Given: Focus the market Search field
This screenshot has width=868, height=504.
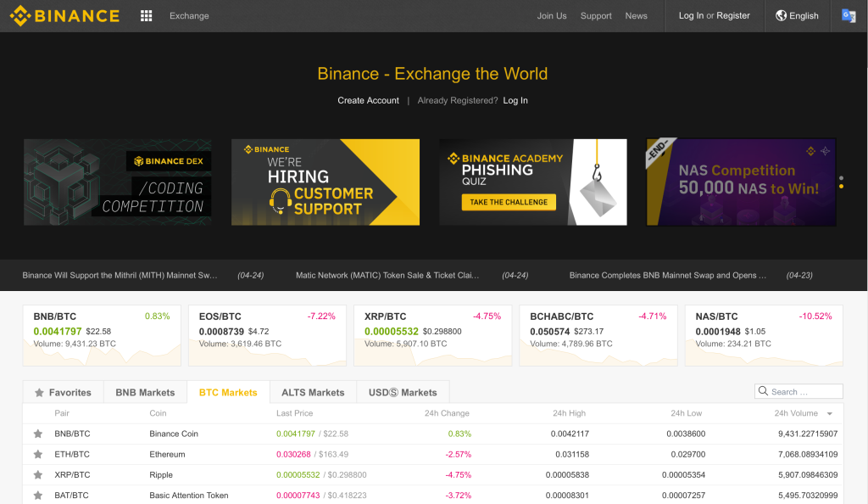Looking at the screenshot, I should pyautogui.click(x=798, y=391).
